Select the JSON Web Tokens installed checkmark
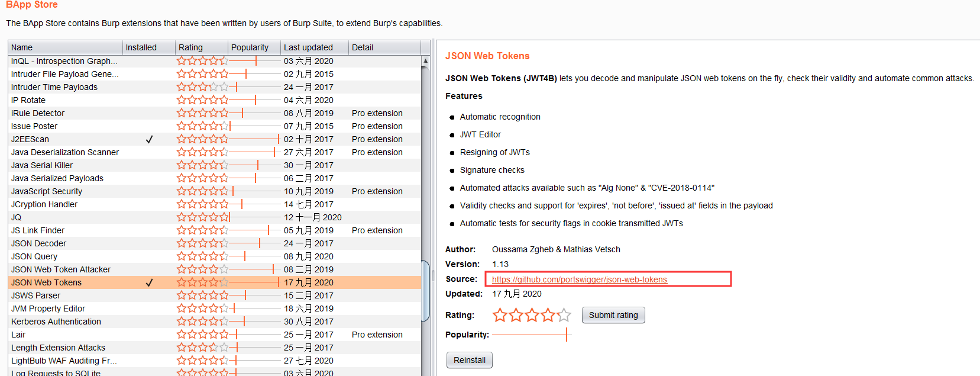 click(149, 282)
